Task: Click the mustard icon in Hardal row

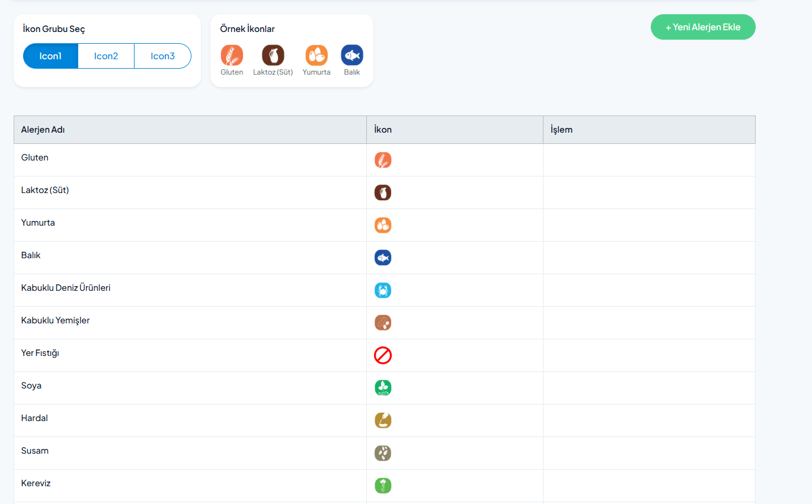Action: (383, 420)
